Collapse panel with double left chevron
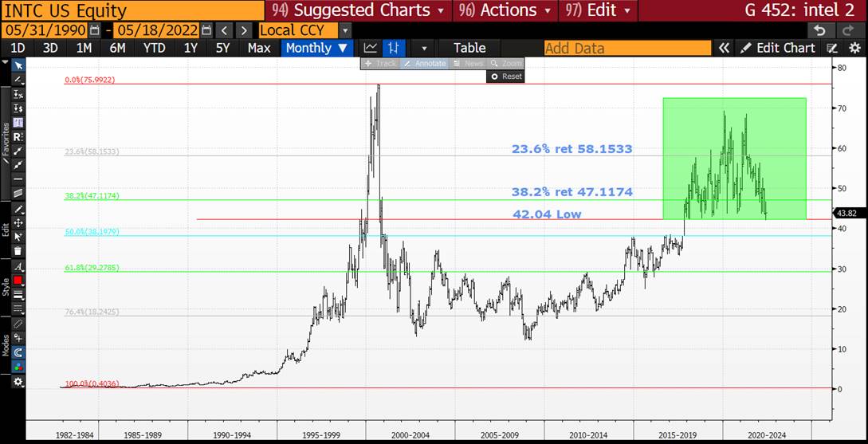 (x=723, y=48)
